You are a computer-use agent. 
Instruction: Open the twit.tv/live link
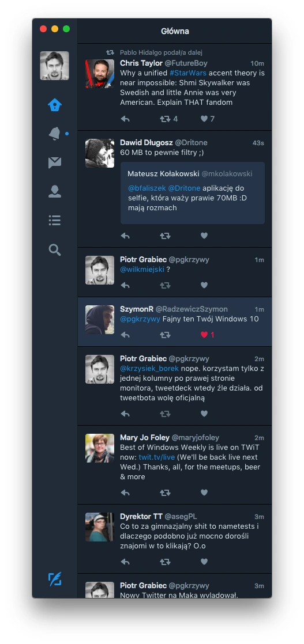[x=157, y=457]
